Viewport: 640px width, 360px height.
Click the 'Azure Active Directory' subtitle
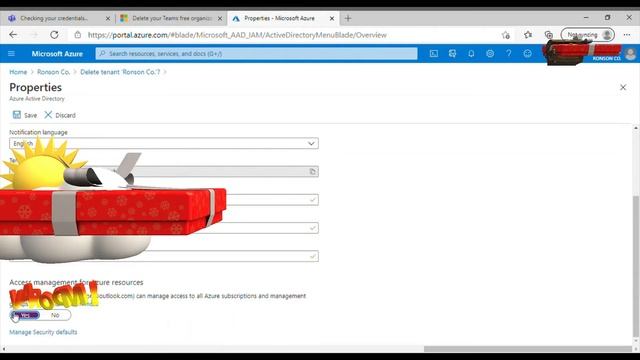tap(37, 99)
